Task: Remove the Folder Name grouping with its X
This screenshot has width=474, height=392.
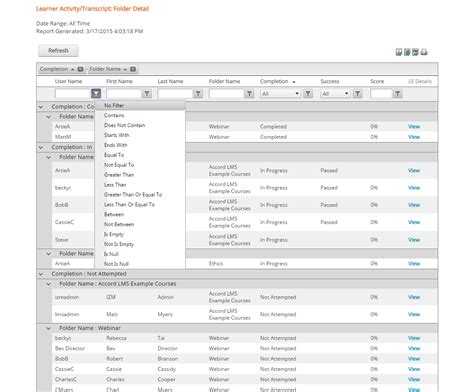Action: (x=133, y=69)
